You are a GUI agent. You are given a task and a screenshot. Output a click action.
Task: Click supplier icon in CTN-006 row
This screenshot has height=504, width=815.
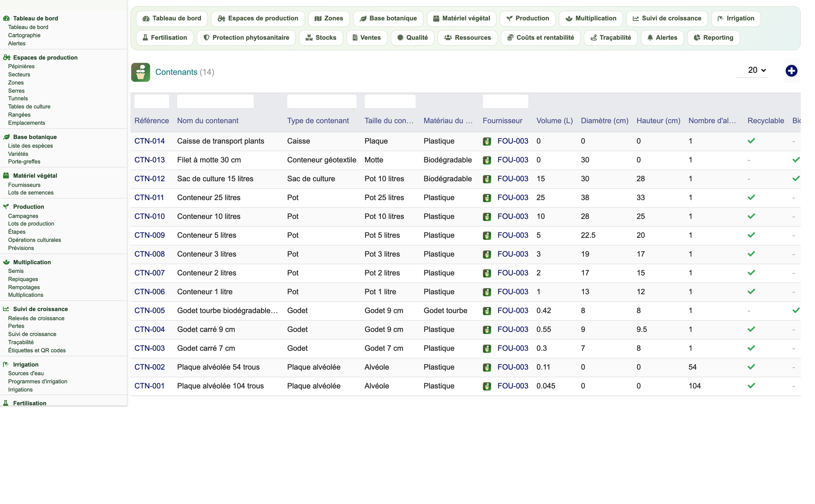[487, 292]
